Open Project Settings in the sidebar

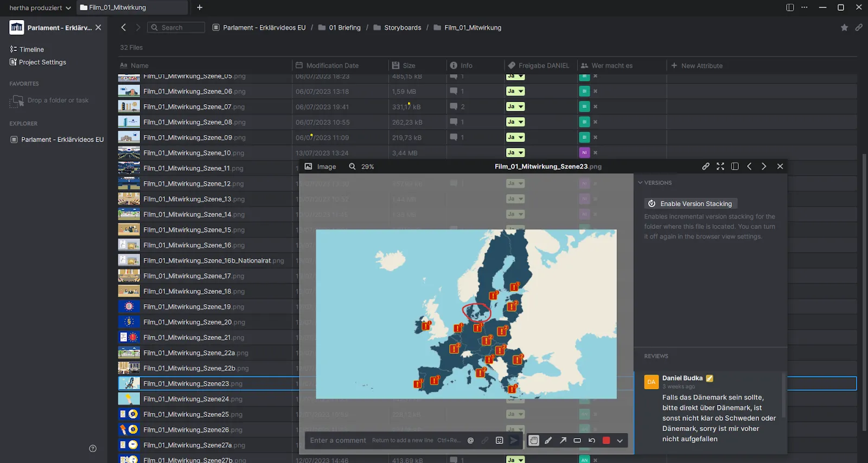click(x=42, y=62)
